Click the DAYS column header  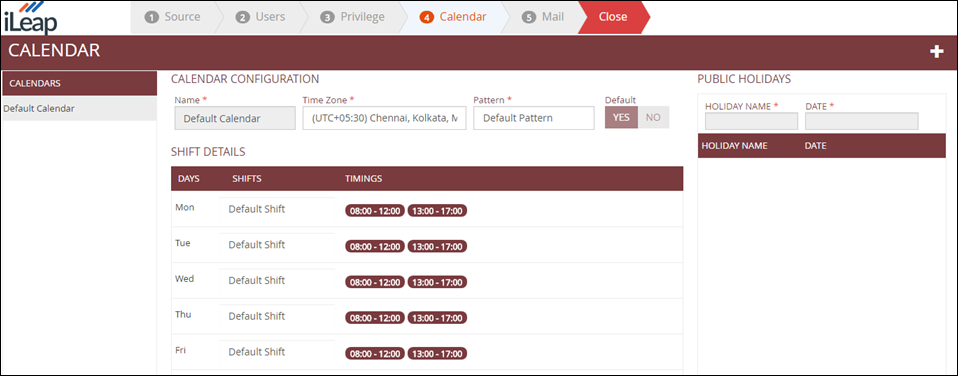pos(189,179)
